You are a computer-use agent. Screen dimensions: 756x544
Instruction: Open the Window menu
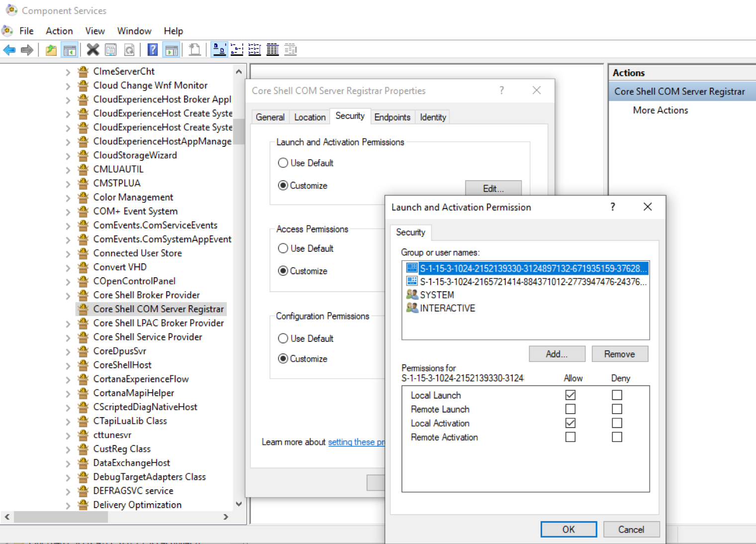click(134, 31)
